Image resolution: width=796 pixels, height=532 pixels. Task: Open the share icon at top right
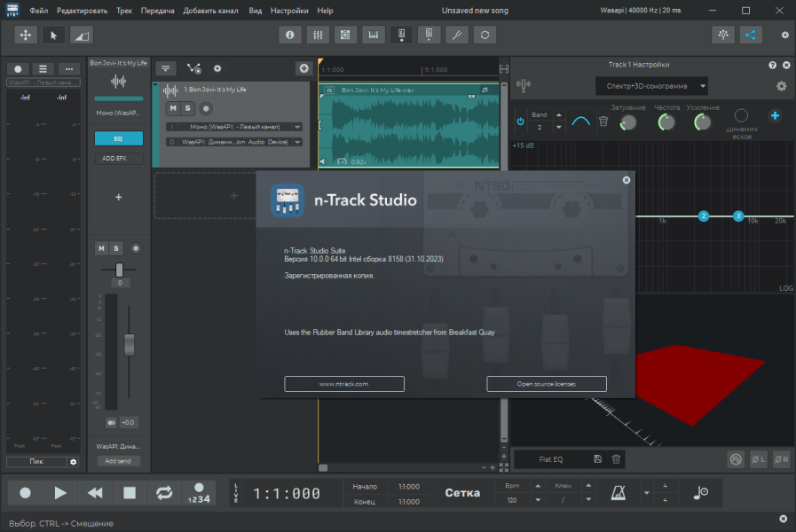[751, 35]
